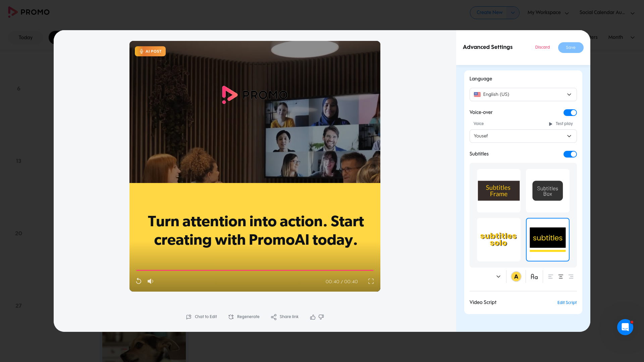Open the support chat bubble
The height and width of the screenshot is (362, 644).
(625, 327)
